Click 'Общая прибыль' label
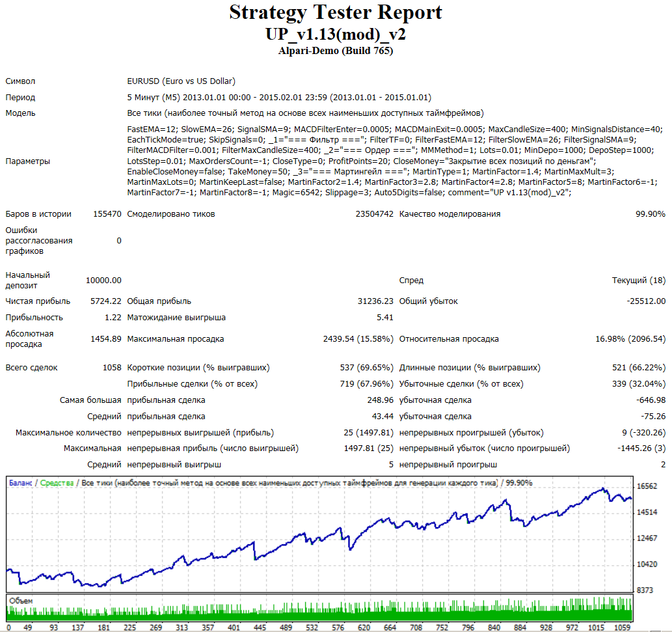 (x=159, y=301)
